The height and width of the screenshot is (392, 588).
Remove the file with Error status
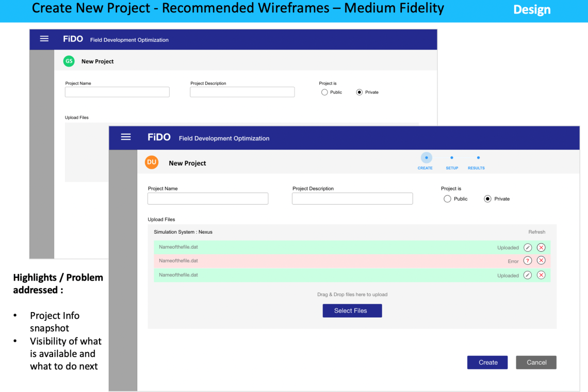(x=541, y=260)
